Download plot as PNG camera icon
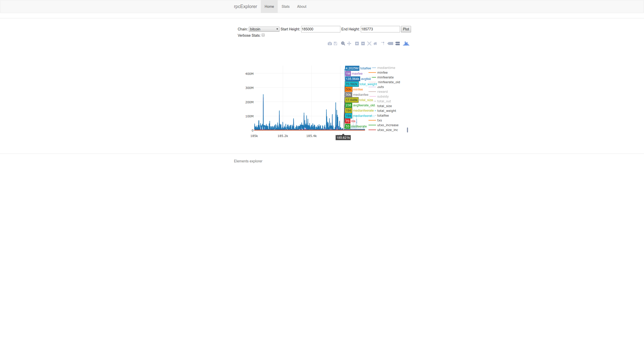The image size is (644, 362). (x=330, y=43)
